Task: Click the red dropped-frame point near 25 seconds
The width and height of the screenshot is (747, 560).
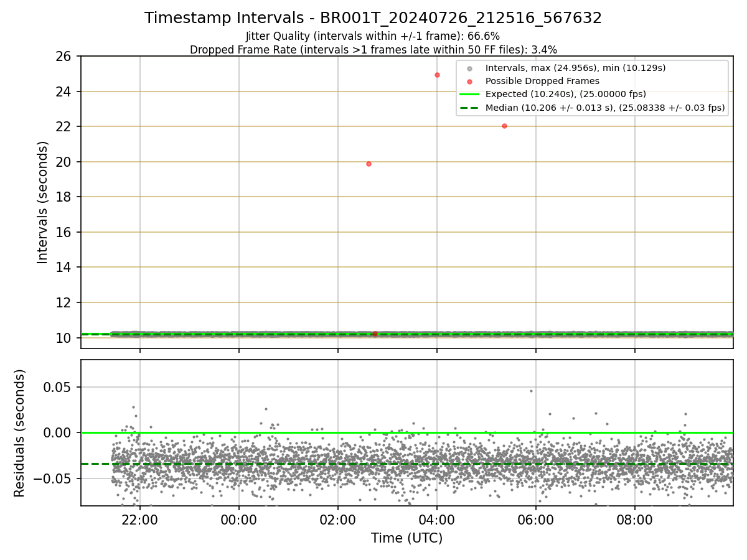Action: tap(437, 75)
